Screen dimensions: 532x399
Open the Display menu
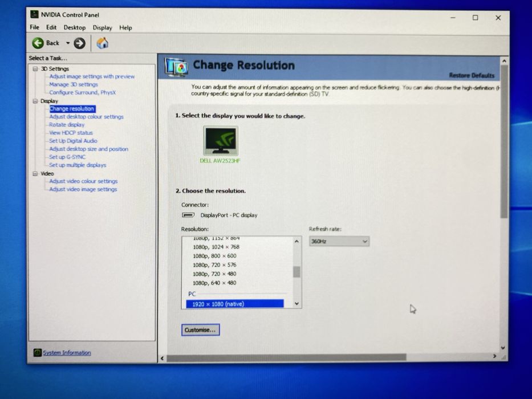(102, 27)
